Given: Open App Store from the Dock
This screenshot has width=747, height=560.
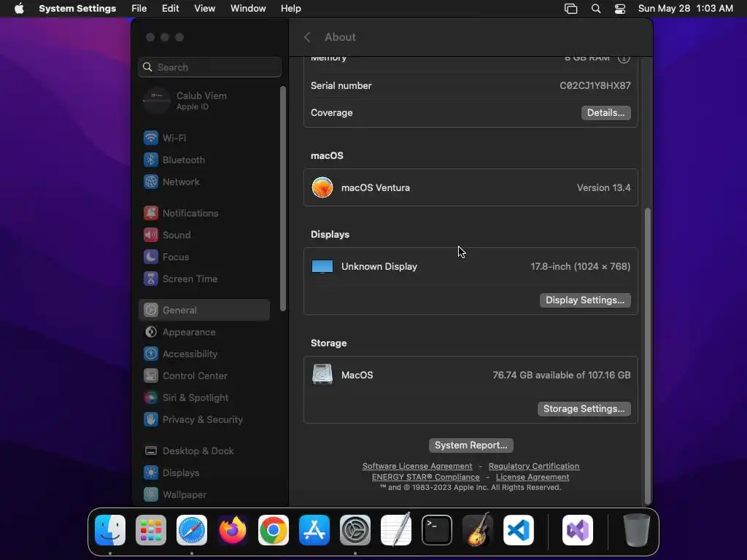Looking at the screenshot, I should click(314, 530).
